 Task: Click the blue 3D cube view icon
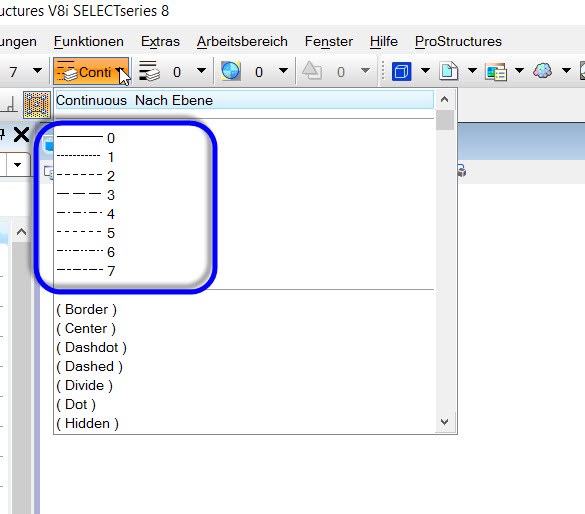click(x=401, y=71)
